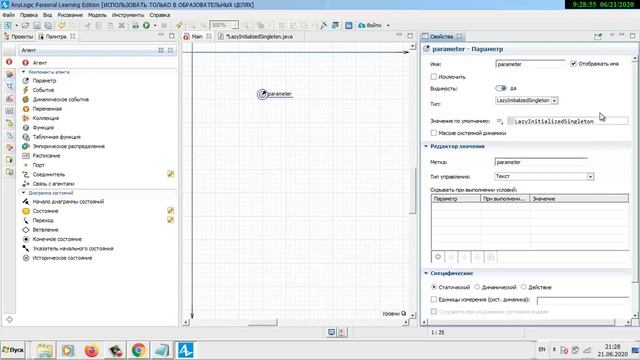Open dropdown arrow next to Войти
The image size is (640, 360).
point(388,25)
